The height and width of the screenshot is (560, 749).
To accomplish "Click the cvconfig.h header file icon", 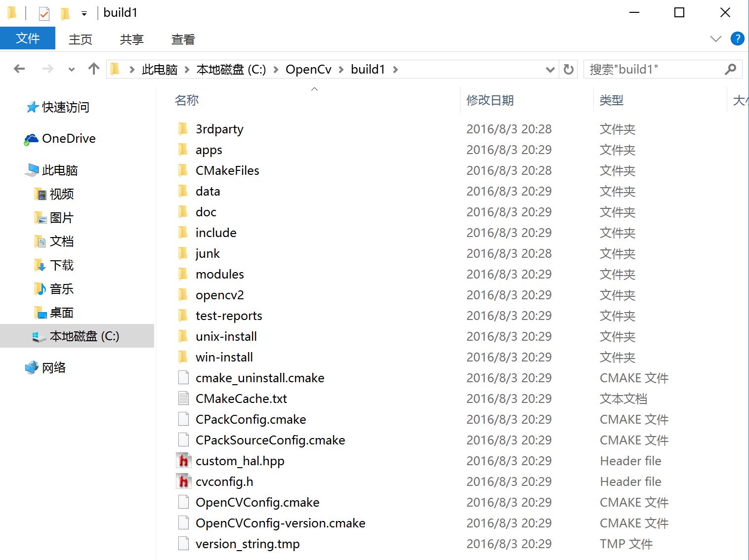I will pos(183,481).
